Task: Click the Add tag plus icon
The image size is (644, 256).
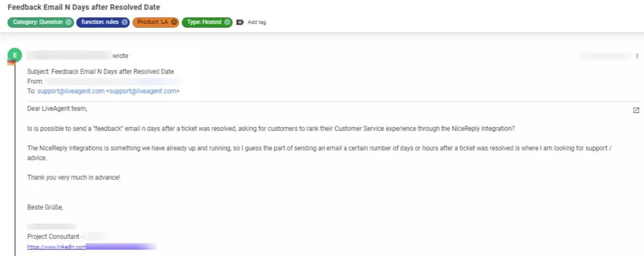Action: 240,22
